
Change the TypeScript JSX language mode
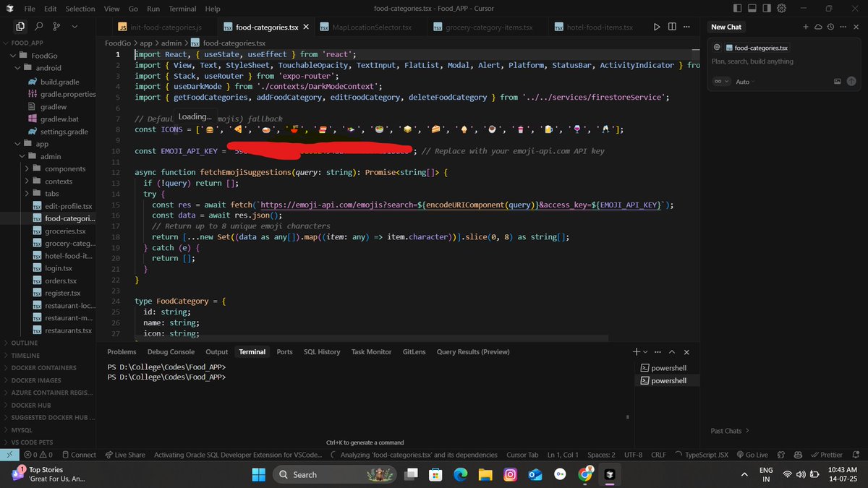(707, 455)
